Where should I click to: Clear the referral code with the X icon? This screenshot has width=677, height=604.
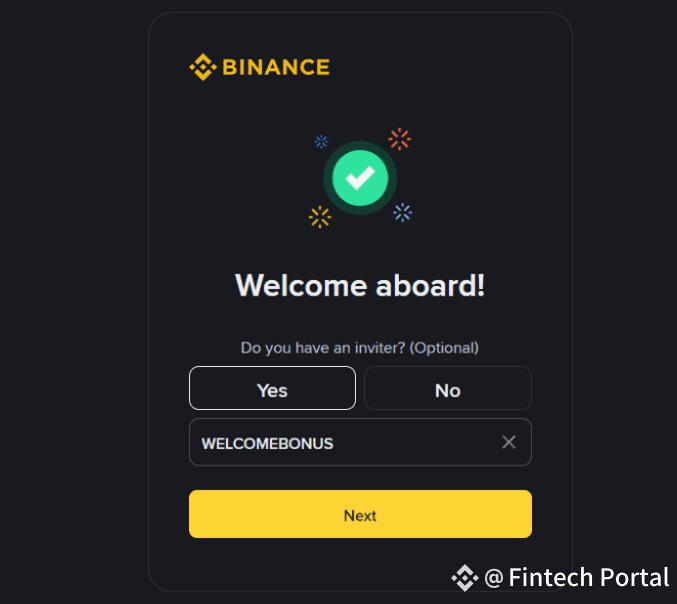(509, 442)
